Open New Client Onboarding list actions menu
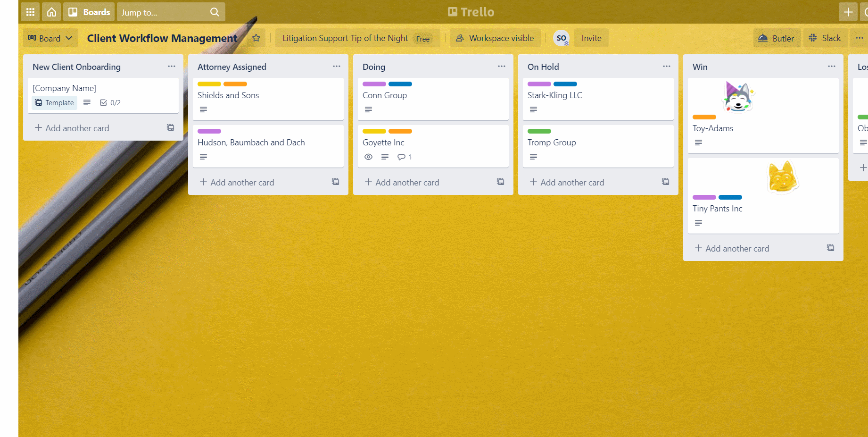 point(172,67)
